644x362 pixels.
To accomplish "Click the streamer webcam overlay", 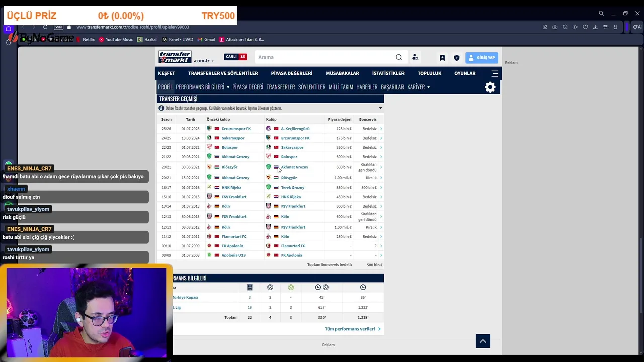I will pos(86,313).
